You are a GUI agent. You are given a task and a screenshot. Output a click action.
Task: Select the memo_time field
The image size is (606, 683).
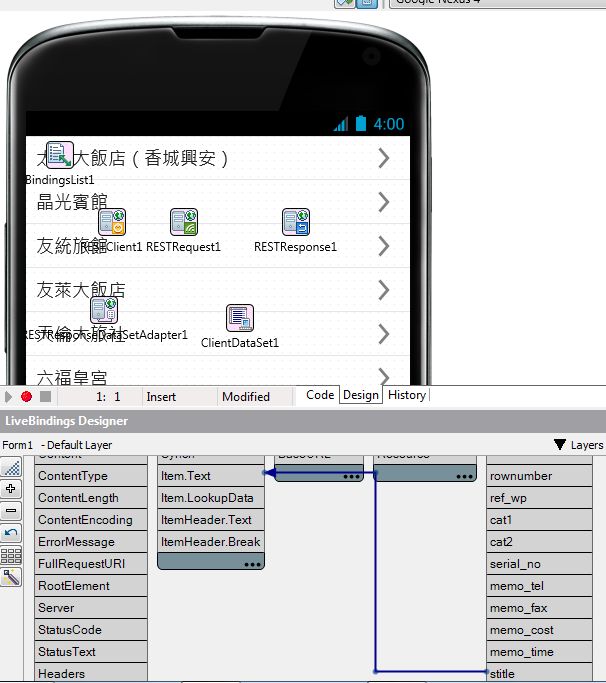[539, 652]
